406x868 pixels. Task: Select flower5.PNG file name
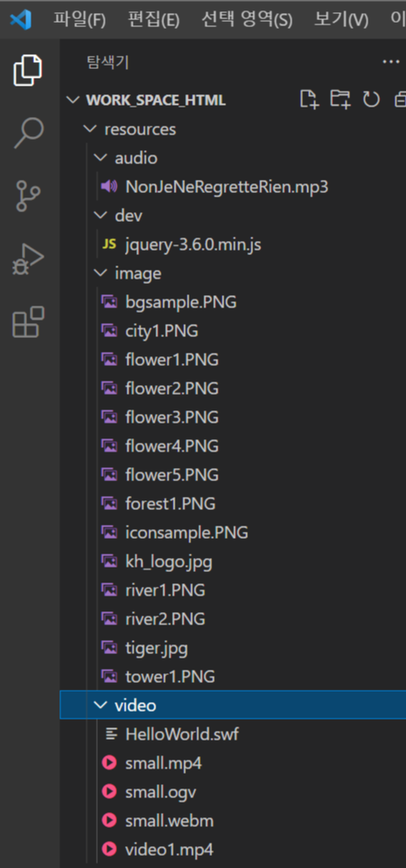tap(172, 475)
